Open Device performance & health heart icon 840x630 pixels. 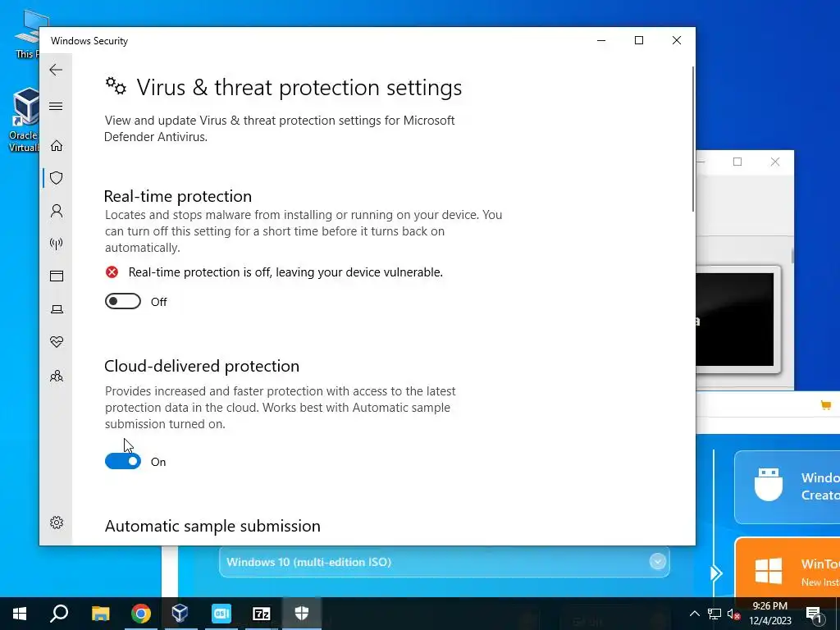coord(57,342)
